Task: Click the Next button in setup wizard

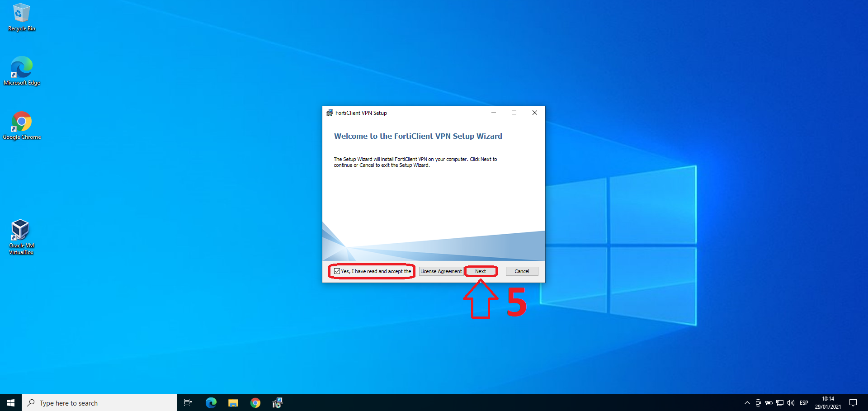Action: pos(481,271)
